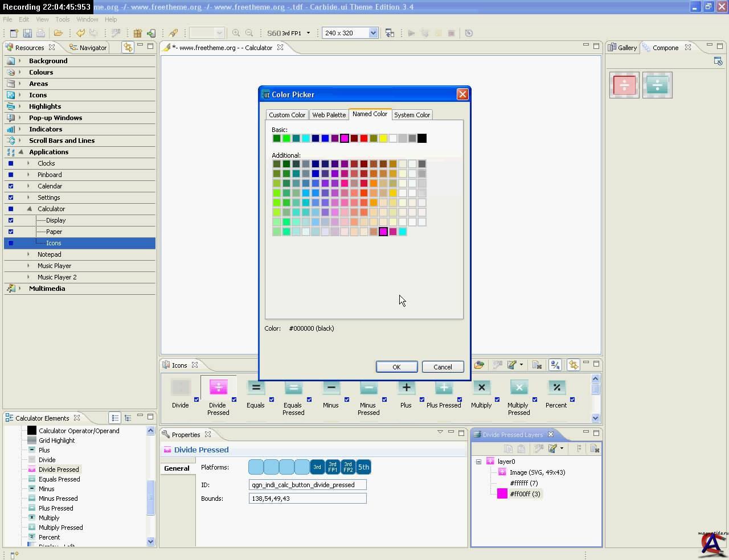Toggle the checkbox next to Settings
The image size is (729, 560).
11,197
